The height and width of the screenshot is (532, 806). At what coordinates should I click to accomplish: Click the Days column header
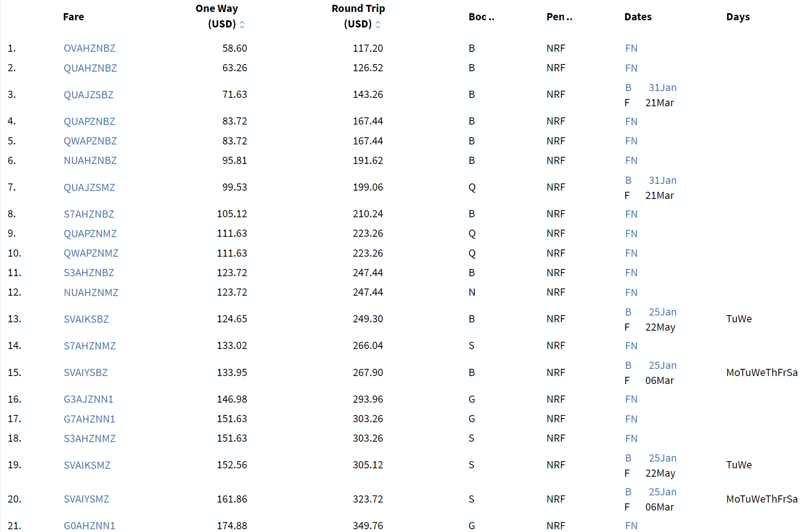click(x=738, y=17)
